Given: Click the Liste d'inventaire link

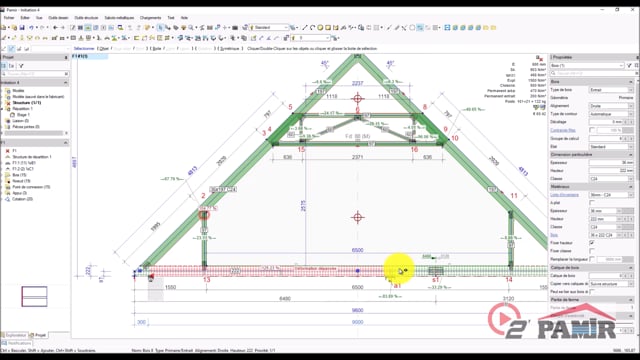Looking at the screenshot, I should [564, 195].
